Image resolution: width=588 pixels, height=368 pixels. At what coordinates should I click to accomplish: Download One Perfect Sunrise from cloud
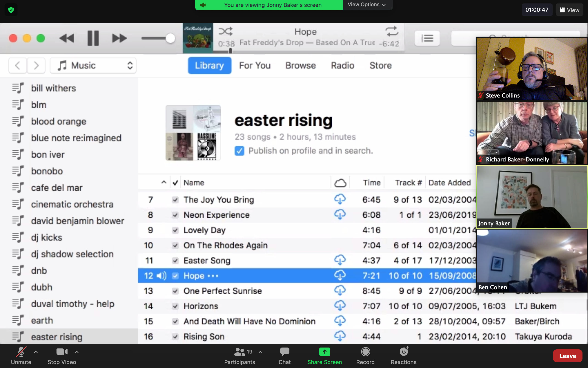[x=340, y=290]
